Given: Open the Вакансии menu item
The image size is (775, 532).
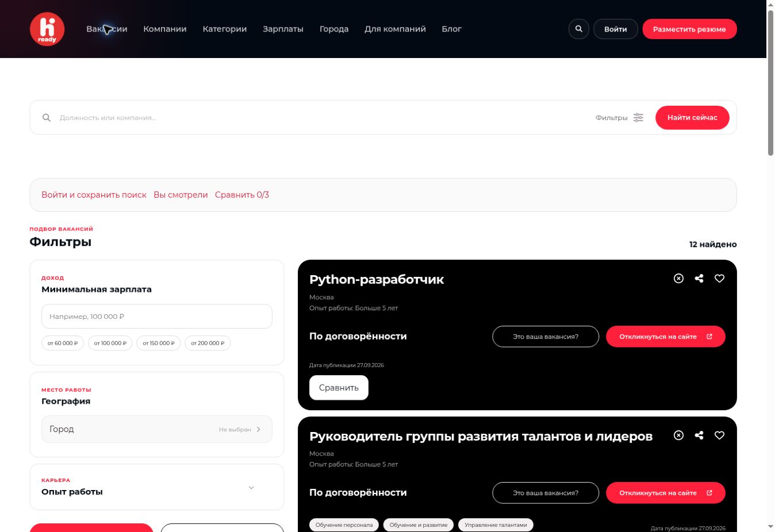Looking at the screenshot, I should coord(107,29).
